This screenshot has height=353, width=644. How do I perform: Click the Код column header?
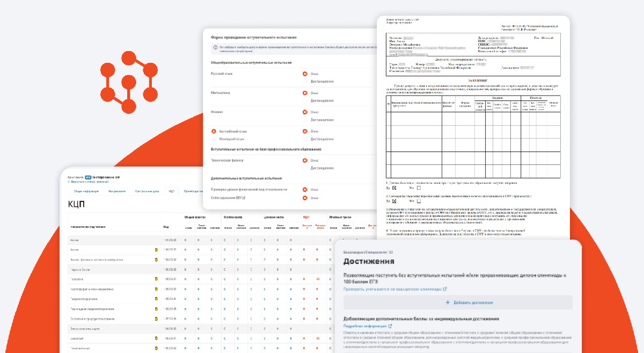pyautogui.click(x=166, y=227)
